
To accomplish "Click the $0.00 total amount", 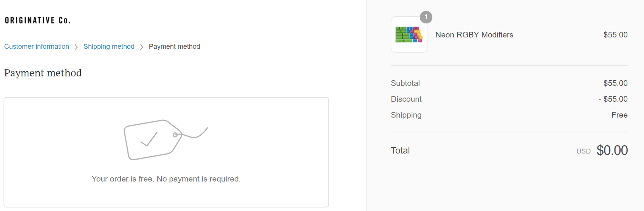I will pos(612,150).
